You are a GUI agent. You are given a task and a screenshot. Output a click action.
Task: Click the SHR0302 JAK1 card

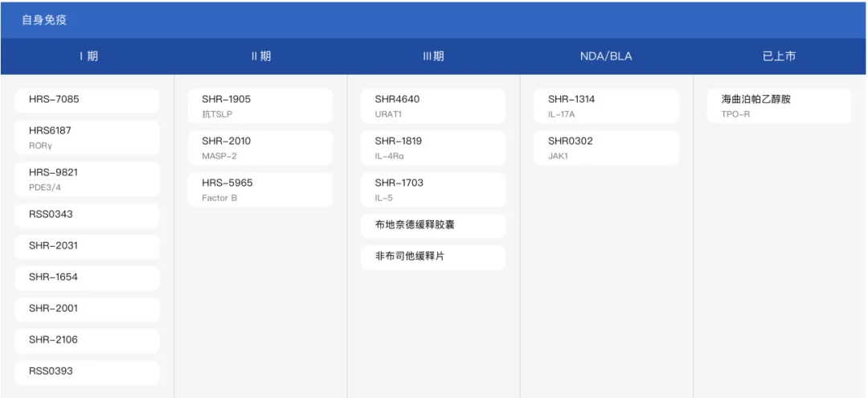(x=606, y=148)
